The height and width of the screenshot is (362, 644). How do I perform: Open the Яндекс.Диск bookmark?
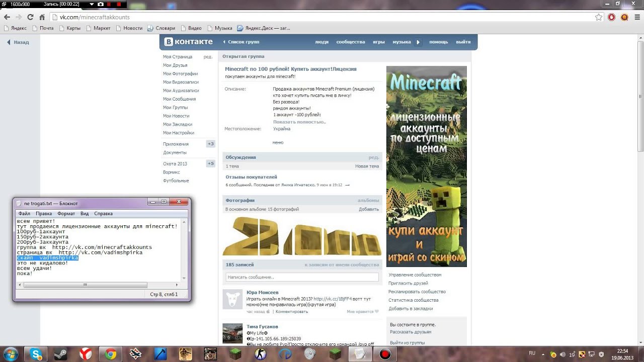tap(264, 28)
